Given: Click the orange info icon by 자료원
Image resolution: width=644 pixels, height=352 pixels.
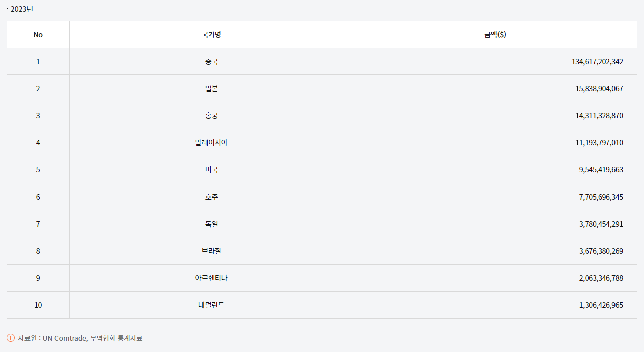Looking at the screenshot, I should pos(11,338).
